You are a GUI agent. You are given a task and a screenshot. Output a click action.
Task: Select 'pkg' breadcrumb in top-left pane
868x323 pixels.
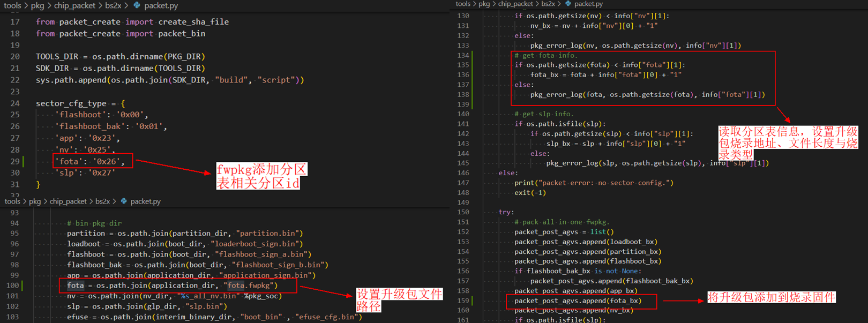[38, 5]
